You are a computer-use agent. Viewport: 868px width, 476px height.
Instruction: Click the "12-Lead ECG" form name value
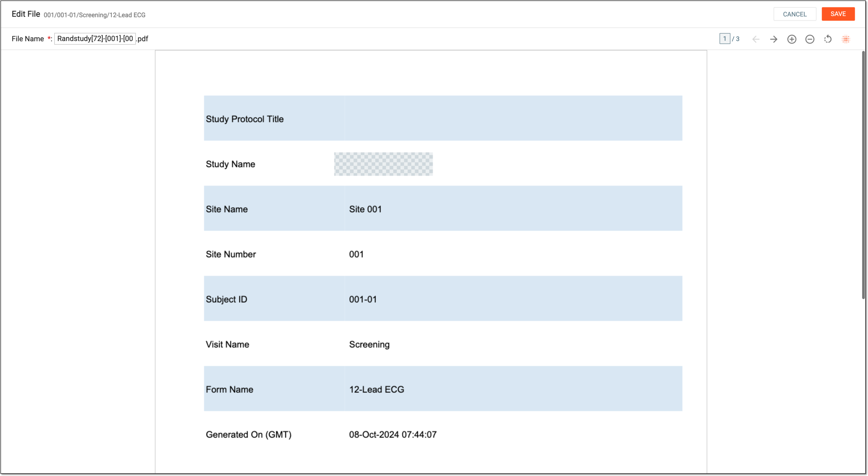(377, 389)
